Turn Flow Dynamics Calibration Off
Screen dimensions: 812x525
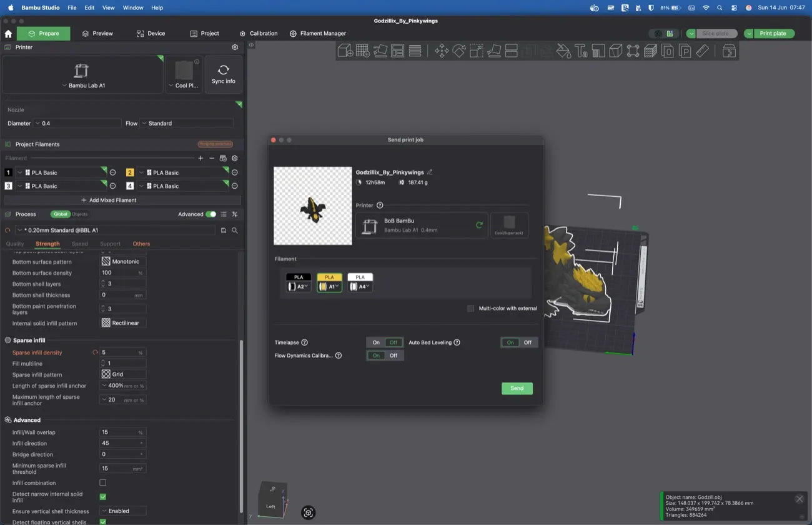pos(394,356)
